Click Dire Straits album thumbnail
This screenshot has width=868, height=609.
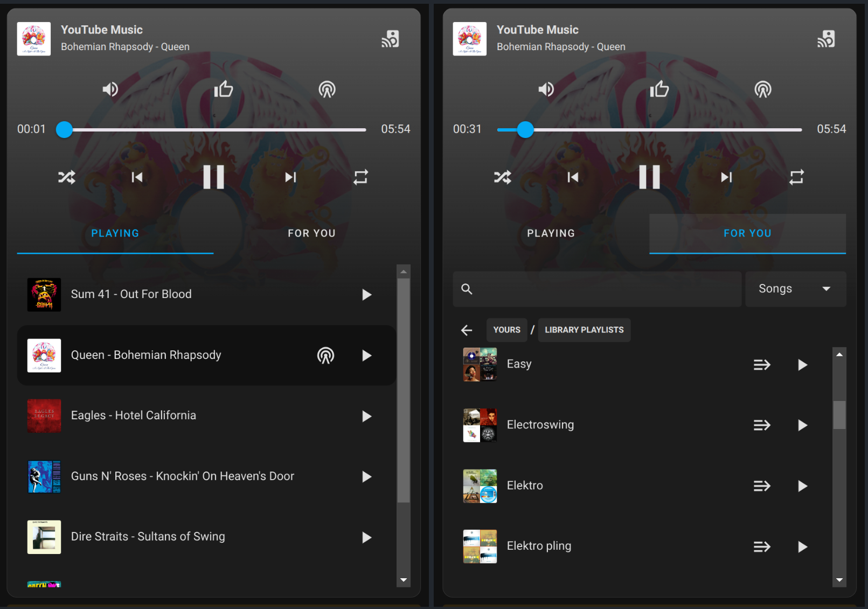44,537
